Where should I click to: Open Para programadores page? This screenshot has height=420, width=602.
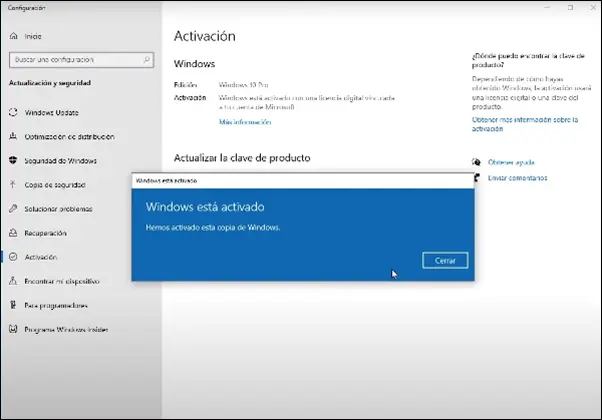pyautogui.click(x=56, y=306)
